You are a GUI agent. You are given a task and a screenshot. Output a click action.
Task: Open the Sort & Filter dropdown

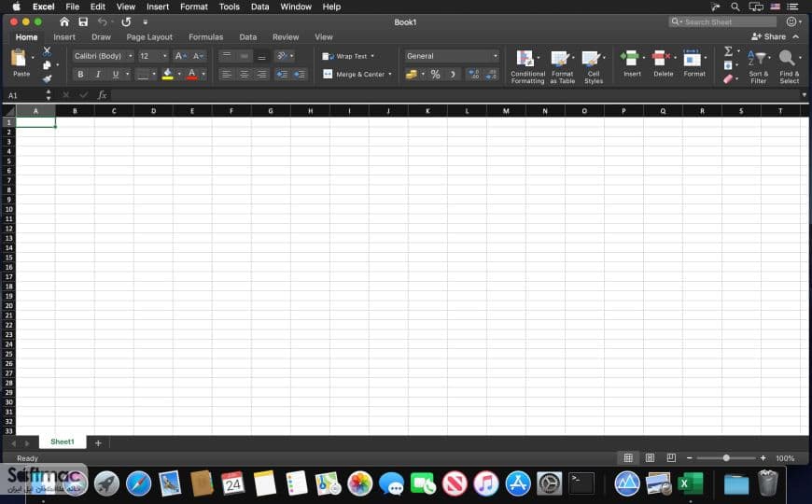(x=759, y=66)
